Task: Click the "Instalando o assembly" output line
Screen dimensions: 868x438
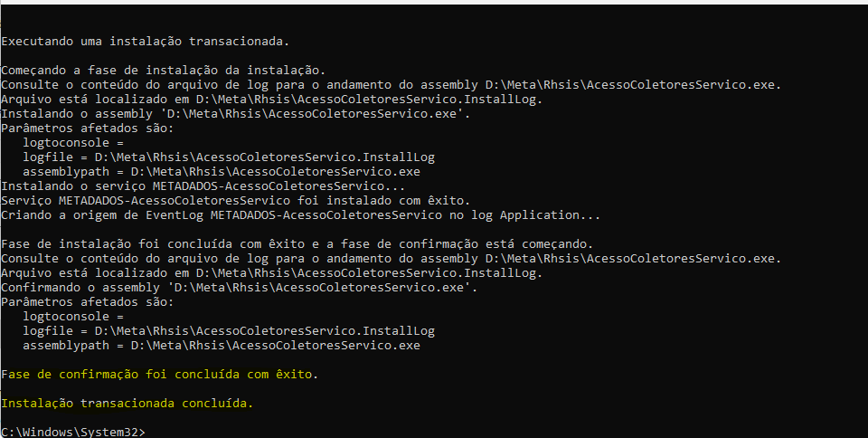Action: pyautogui.click(x=235, y=113)
